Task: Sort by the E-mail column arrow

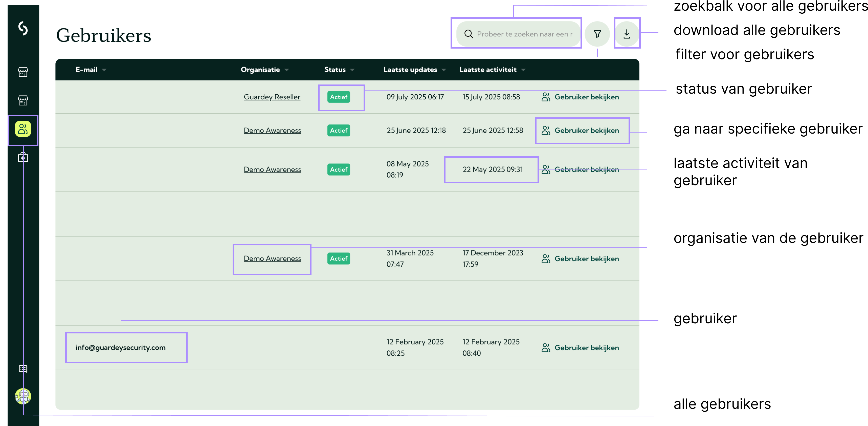Action: [104, 70]
